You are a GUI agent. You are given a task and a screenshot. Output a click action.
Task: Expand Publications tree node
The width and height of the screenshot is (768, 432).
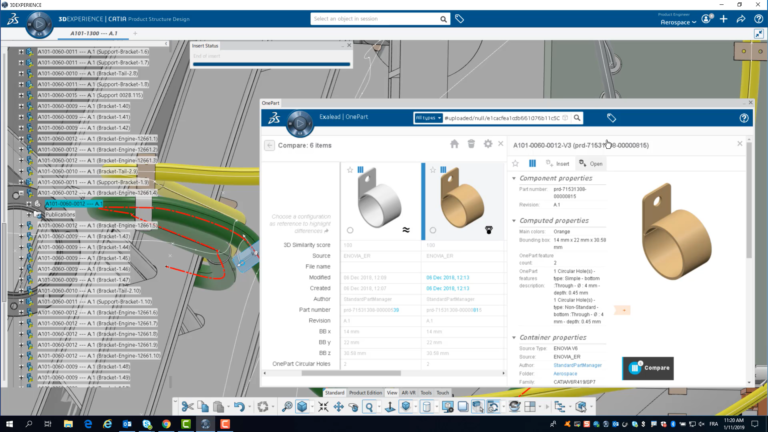pos(29,215)
